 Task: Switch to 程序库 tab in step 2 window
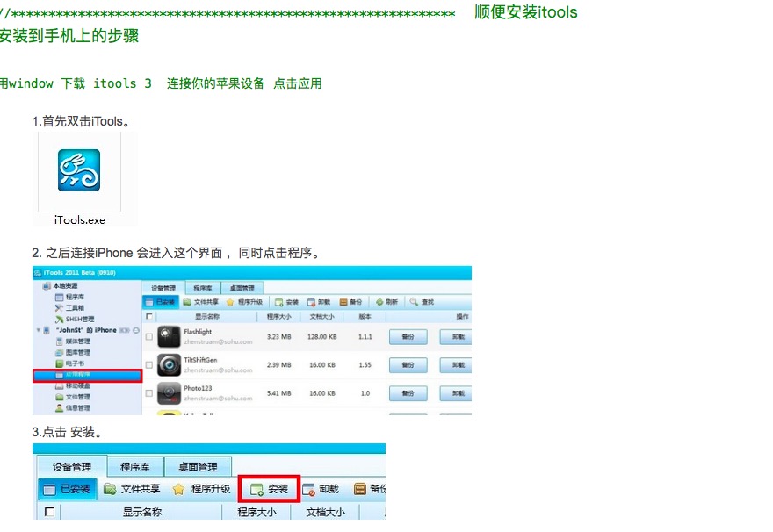pos(203,288)
